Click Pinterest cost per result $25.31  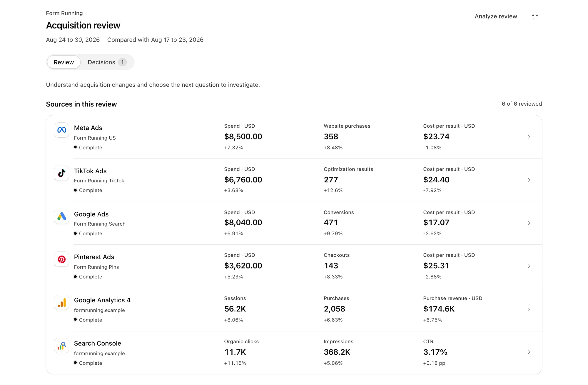(436, 266)
